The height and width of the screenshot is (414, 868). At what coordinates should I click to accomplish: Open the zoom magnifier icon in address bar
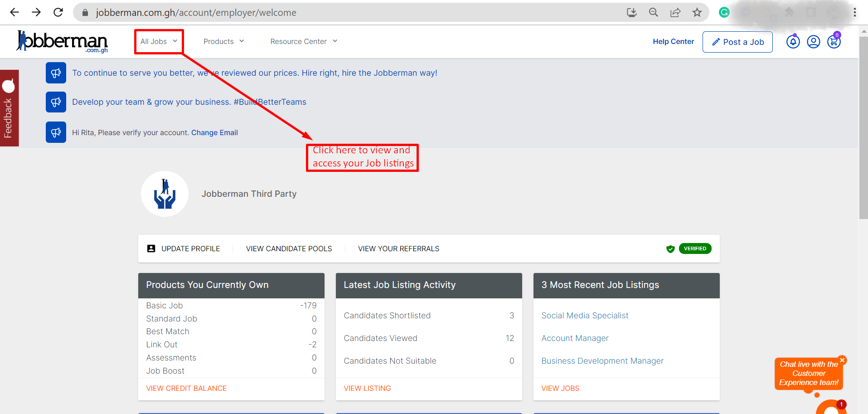click(654, 12)
